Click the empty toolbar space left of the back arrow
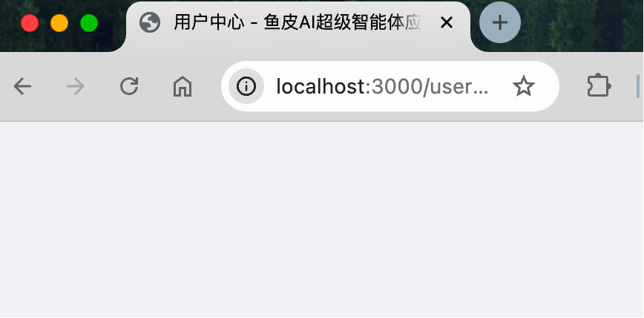 5,86
